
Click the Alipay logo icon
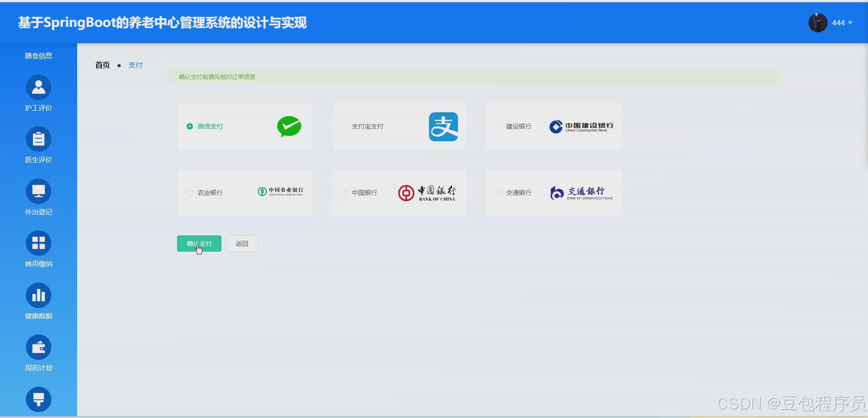click(443, 126)
